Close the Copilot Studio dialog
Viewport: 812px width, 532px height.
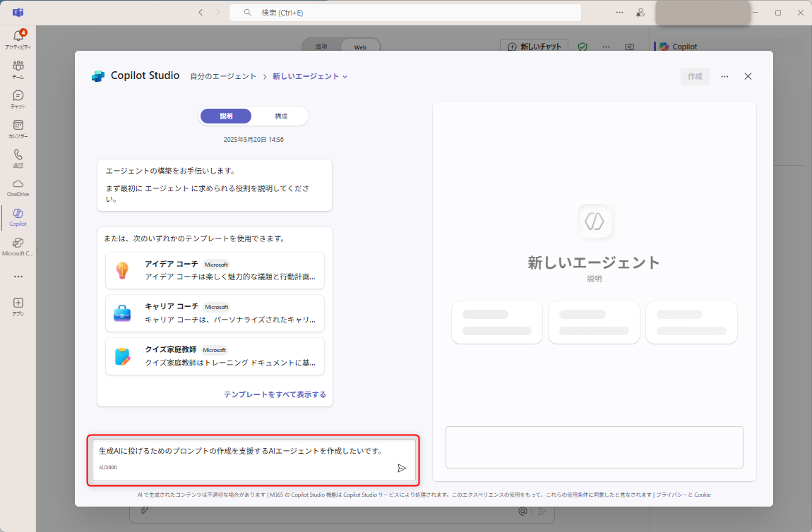tap(748, 76)
